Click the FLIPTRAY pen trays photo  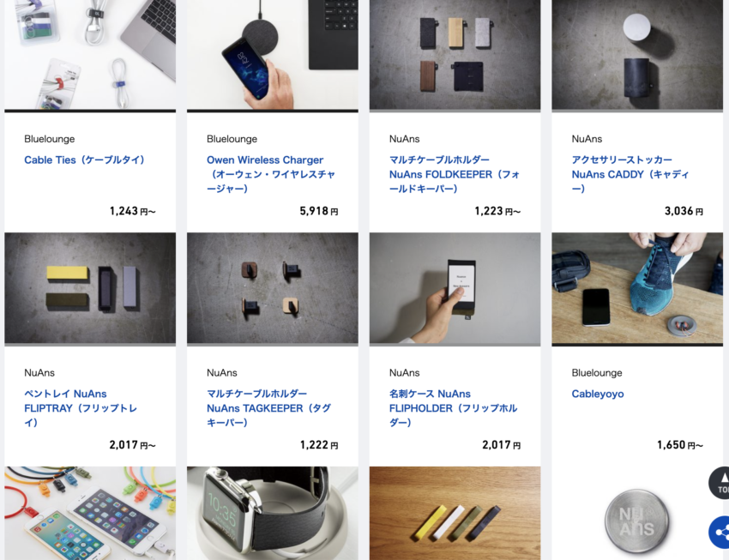(90, 288)
